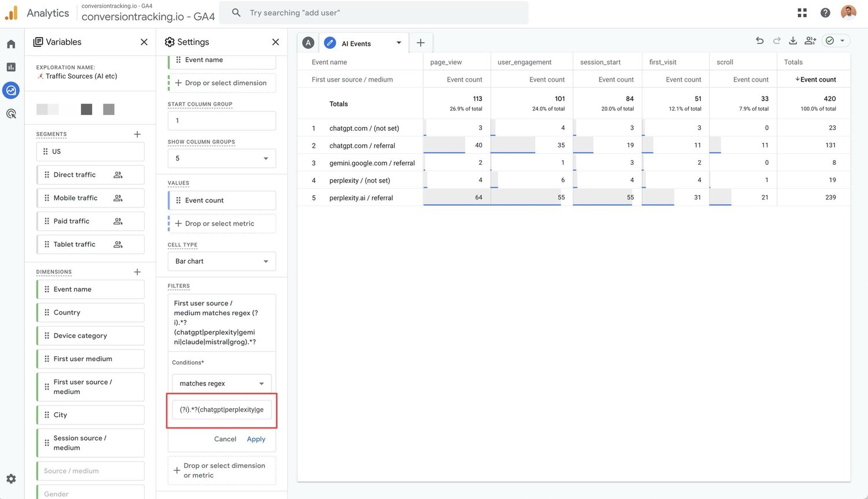
Task: Select the Session source / medium dimension
Action: [x=90, y=443]
